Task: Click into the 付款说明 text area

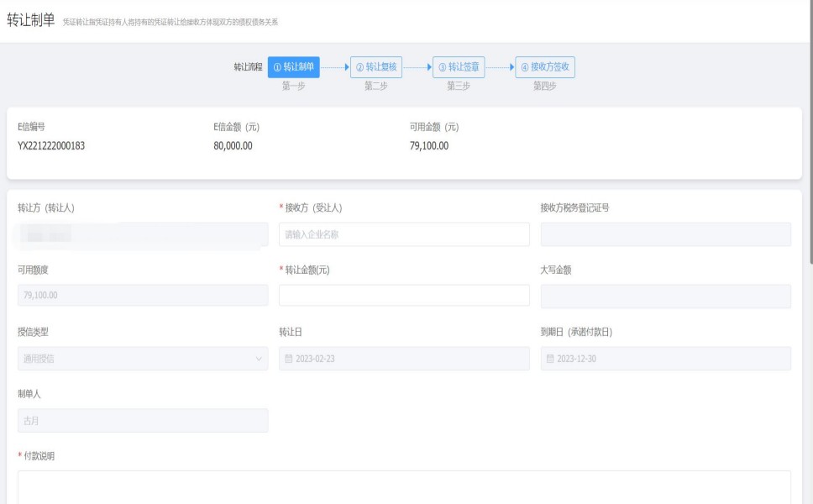Action: 404,487
